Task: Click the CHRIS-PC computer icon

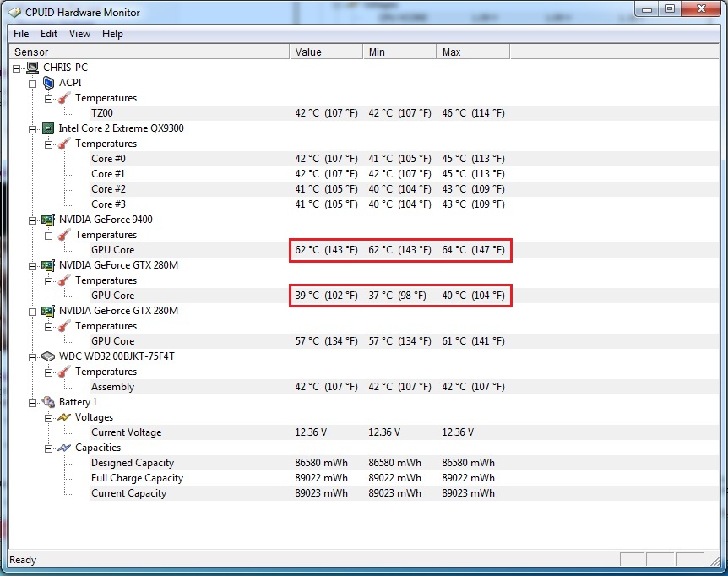Action: (32, 68)
